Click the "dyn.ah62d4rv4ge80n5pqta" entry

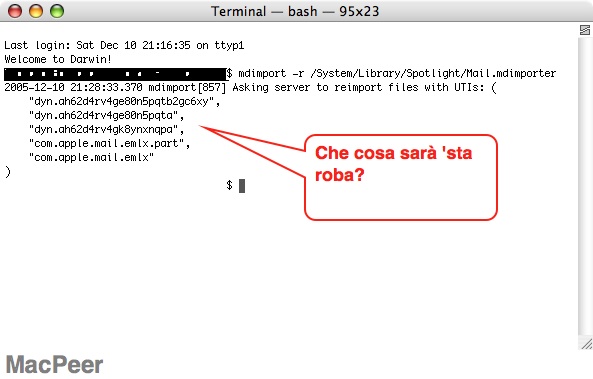pyautogui.click(x=106, y=115)
